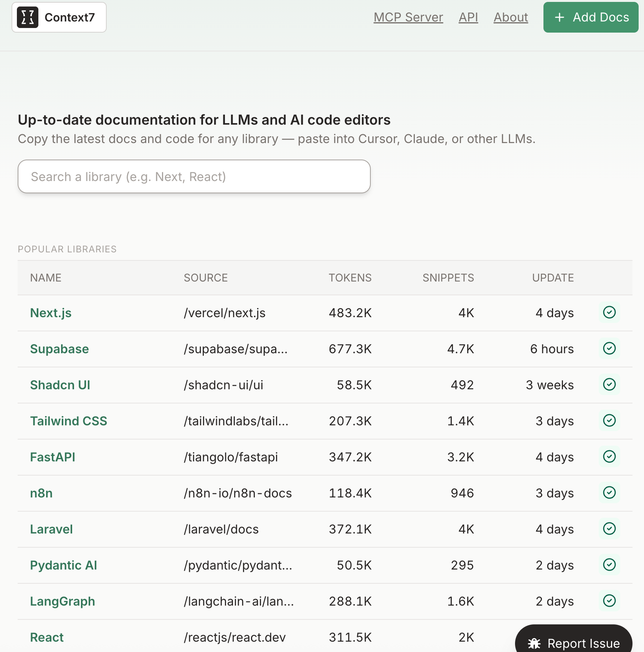The width and height of the screenshot is (644, 652).
Task: Open the FastAPI library
Action: (53, 457)
